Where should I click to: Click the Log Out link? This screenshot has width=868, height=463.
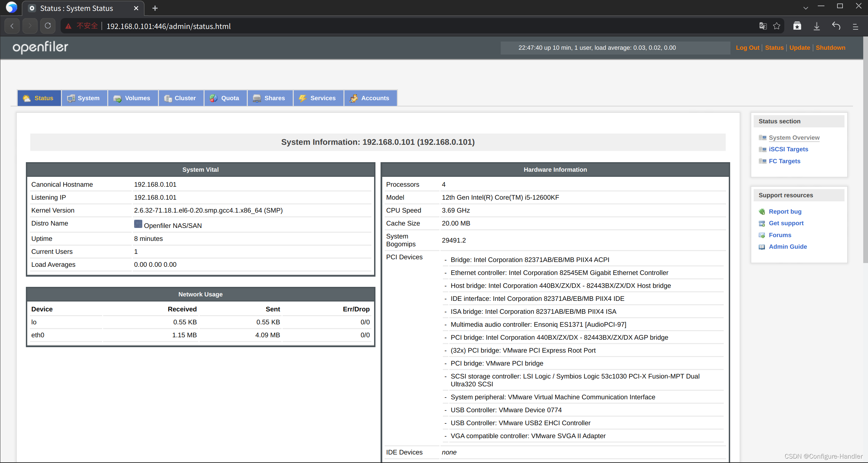click(747, 48)
